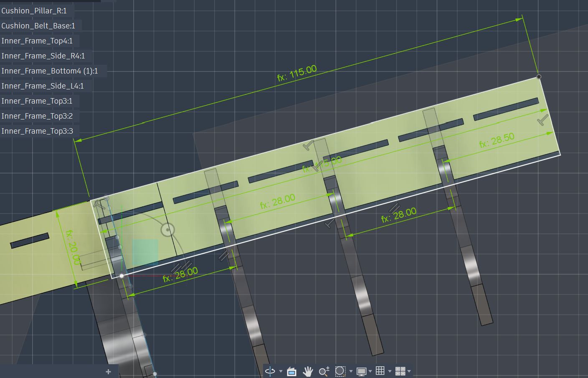The image size is (588, 378).
Task: Select Inner_Frame_Top3:2 component
Action: click(x=37, y=116)
